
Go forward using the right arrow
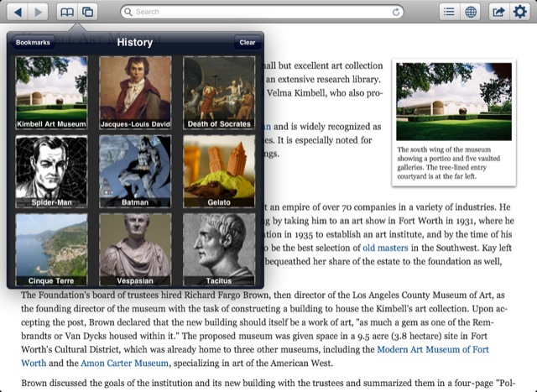coord(39,12)
